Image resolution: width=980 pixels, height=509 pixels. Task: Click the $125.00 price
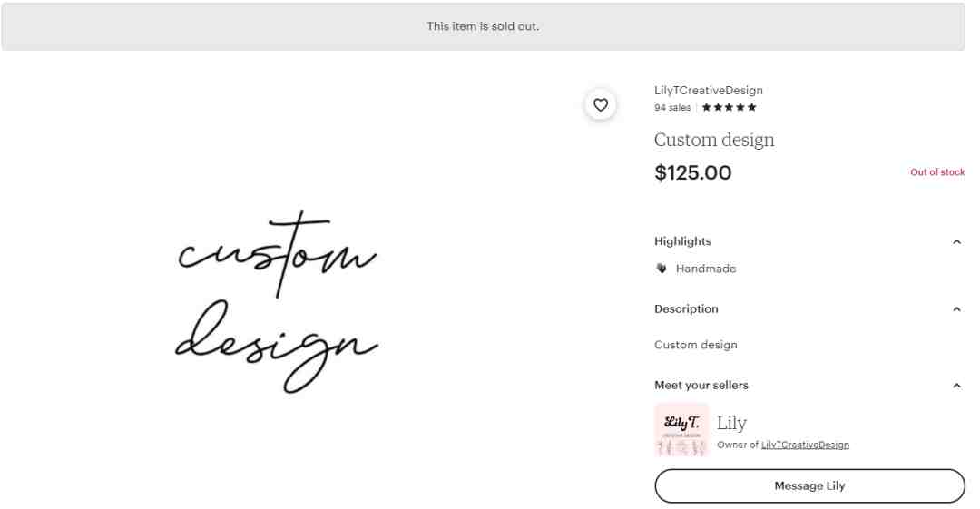[692, 172]
